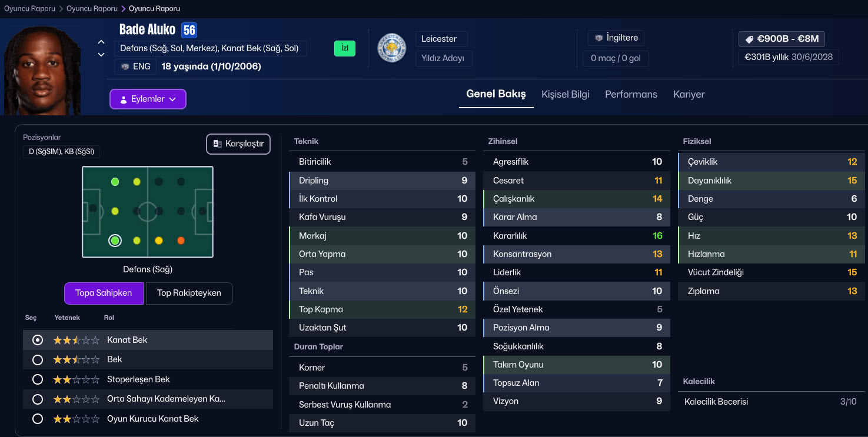Click the price tag value icon
868x437 pixels.
click(x=749, y=39)
